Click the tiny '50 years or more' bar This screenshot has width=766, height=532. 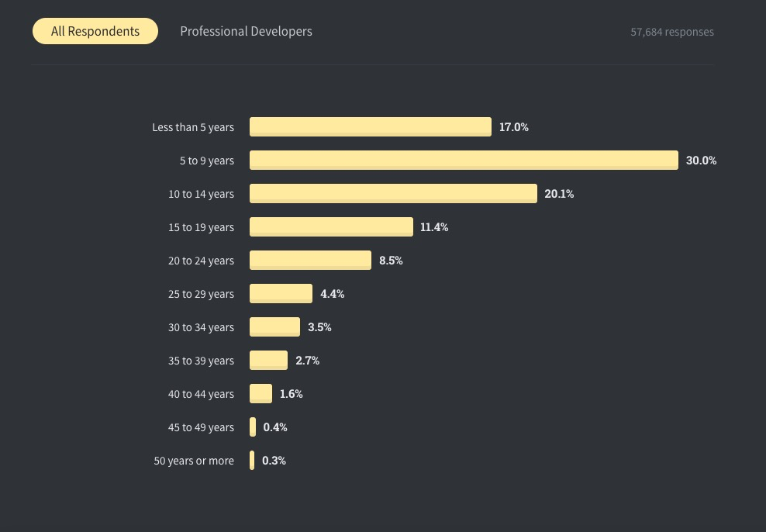pos(252,460)
